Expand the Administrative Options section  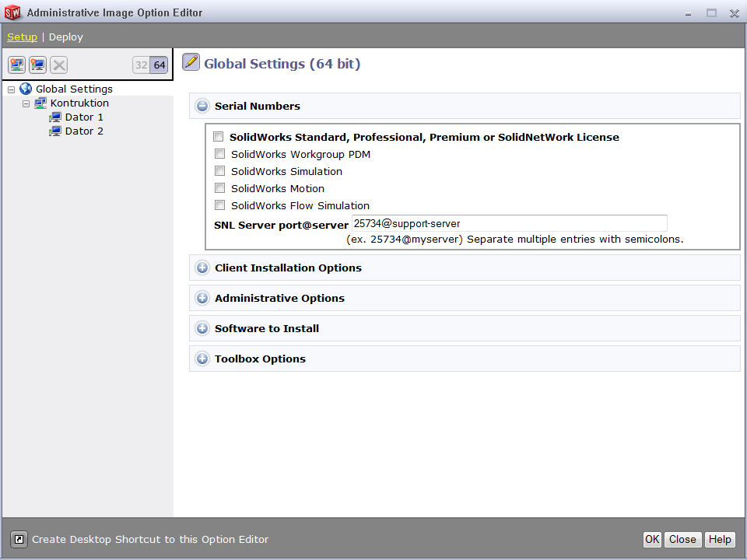pyautogui.click(x=202, y=298)
